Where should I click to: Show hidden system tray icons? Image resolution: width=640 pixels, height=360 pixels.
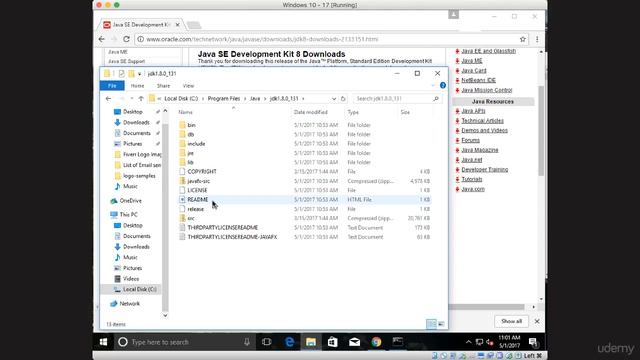pos(469,342)
